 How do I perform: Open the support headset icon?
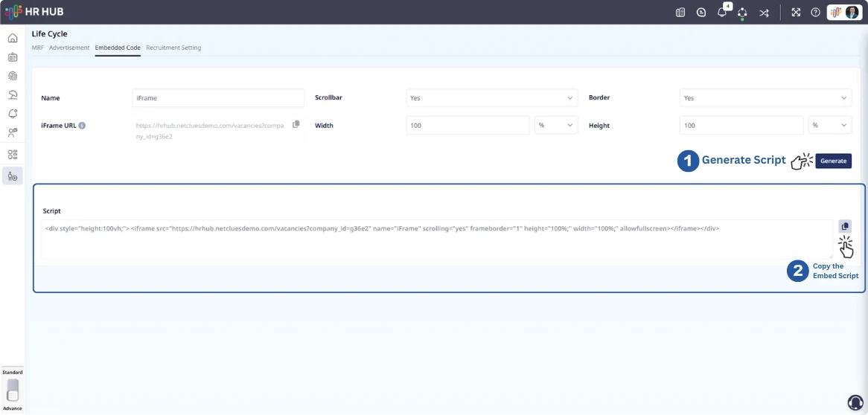855,402
